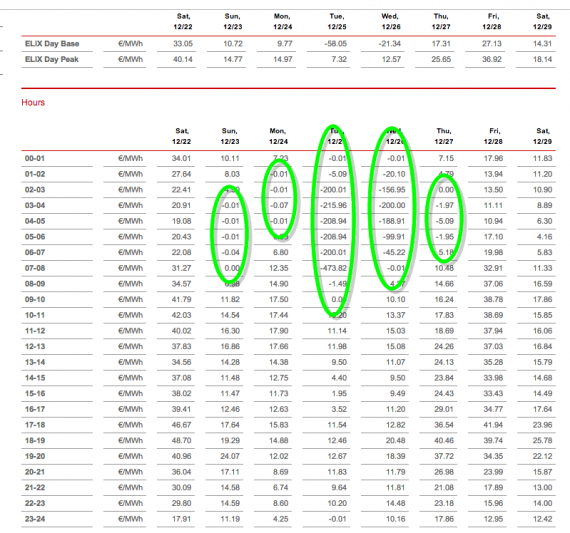The image size is (570, 533).
Task: Click the 48.70 value in the 18-19 row
Action: pyautogui.click(x=181, y=441)
